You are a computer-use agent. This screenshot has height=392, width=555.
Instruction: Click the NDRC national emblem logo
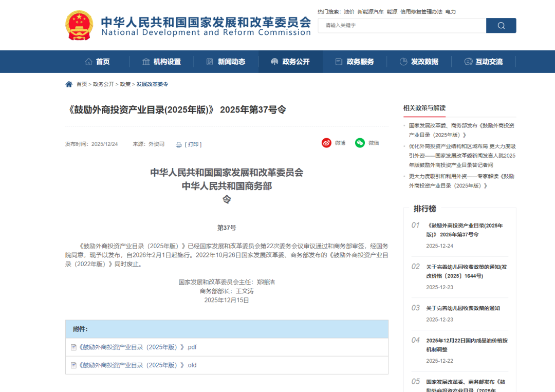[79, 24]
